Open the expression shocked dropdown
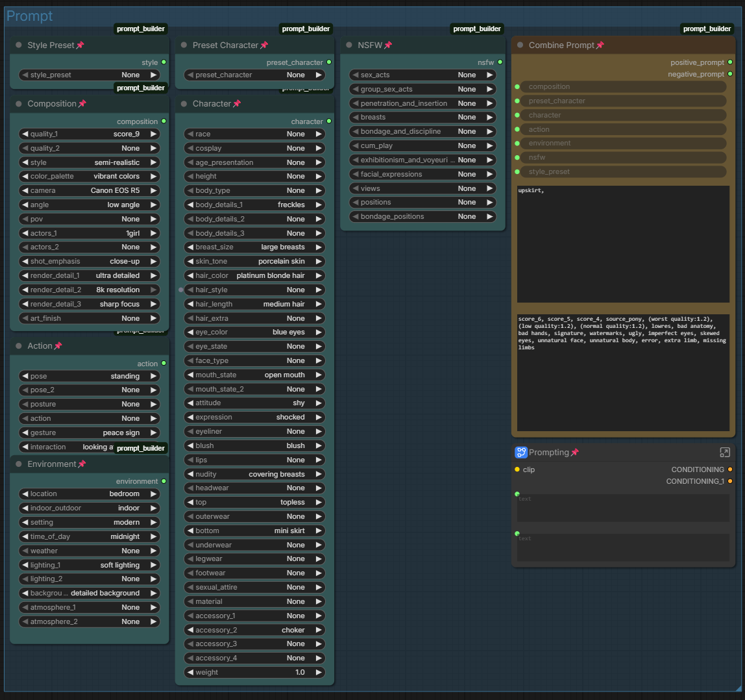Screen dimensions: 745x700 [254, 418]
